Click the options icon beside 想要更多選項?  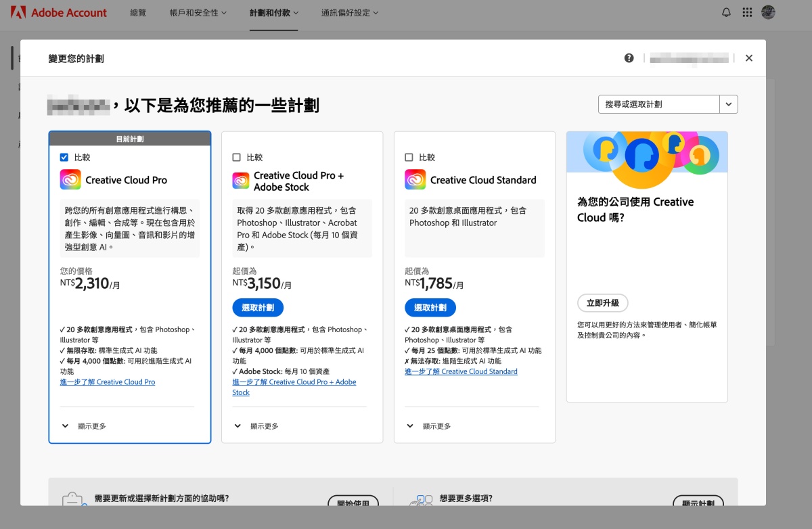click(x=421, y=501)
